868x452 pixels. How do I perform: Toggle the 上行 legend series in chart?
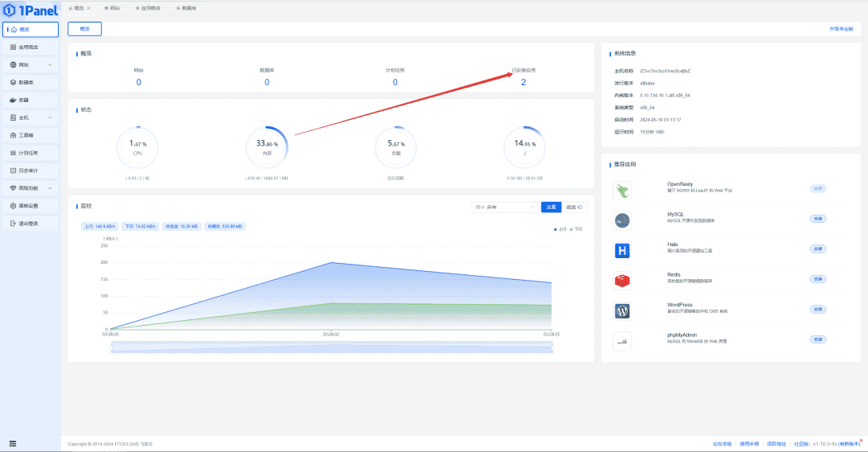point(560,229)
